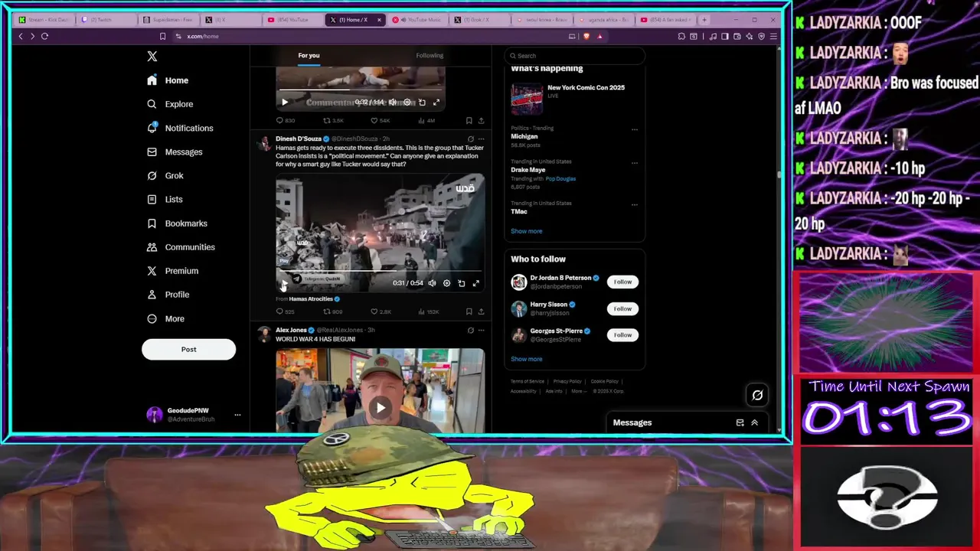The image size is (980, 551).
Task: Mute the 0:54 Hamas video
Action: pyautogui.click(x=432, y=283)
